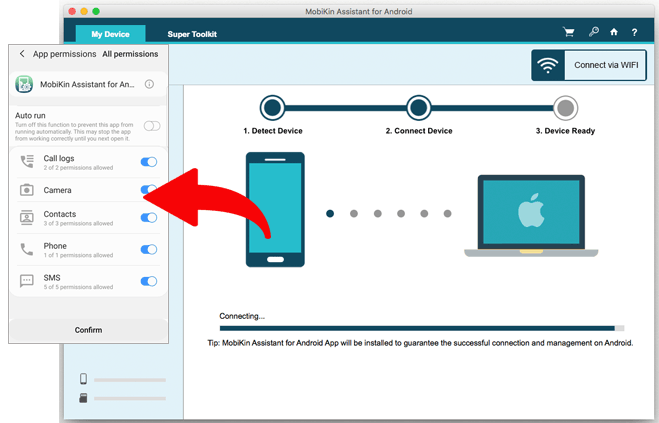Toggle the Auto run switch
The image size is (659, 423).
tap(152, 126)
